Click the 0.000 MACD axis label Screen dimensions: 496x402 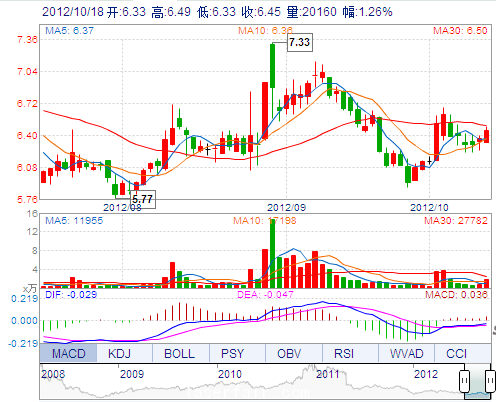(25, 321)
